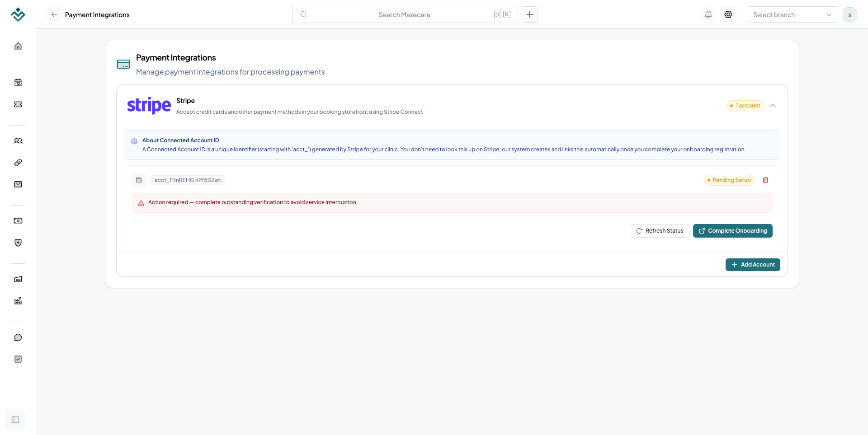868x435 pixels.
Task: Go back using the arrow button
Action: [x=54, y=14]
